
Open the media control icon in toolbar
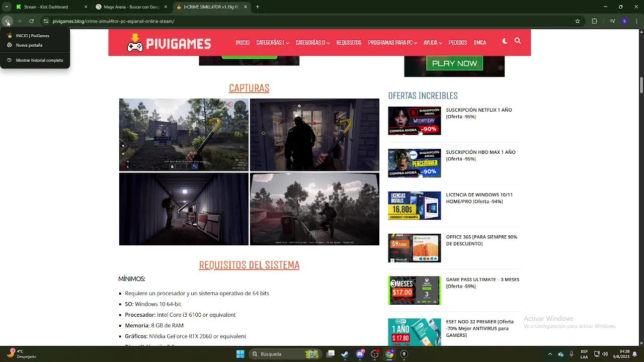pos(612,21)
